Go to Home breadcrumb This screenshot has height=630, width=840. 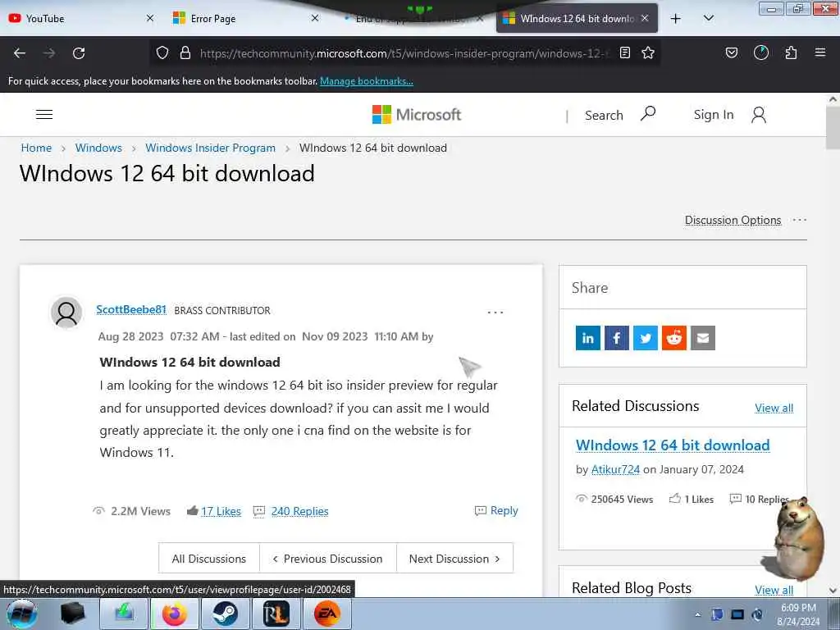click(36, 148)
